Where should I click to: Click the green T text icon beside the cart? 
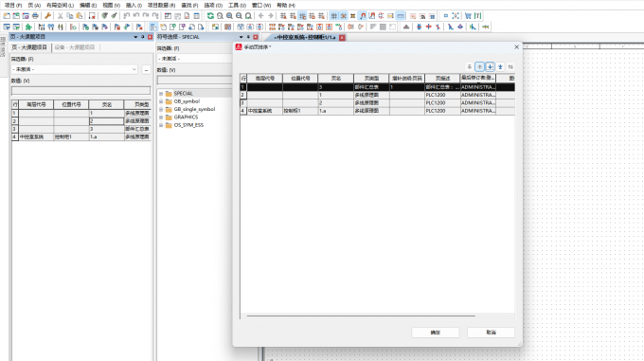[477, 16]
